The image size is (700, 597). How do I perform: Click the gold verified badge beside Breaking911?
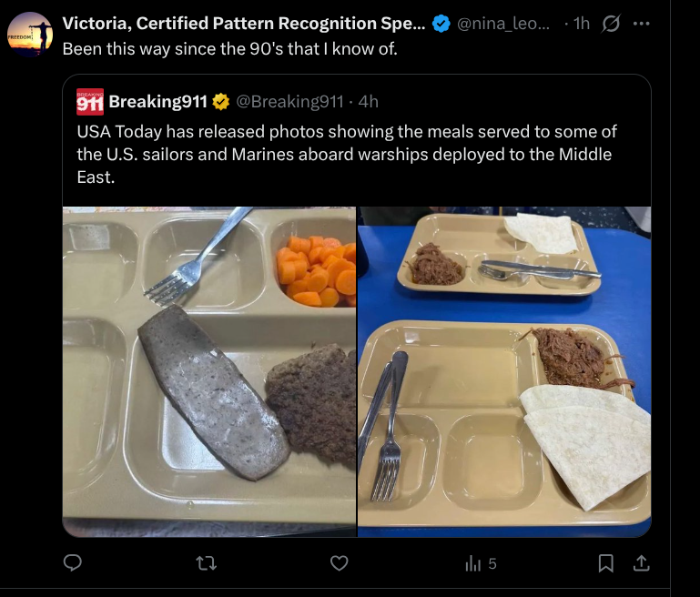pos(220,101)
